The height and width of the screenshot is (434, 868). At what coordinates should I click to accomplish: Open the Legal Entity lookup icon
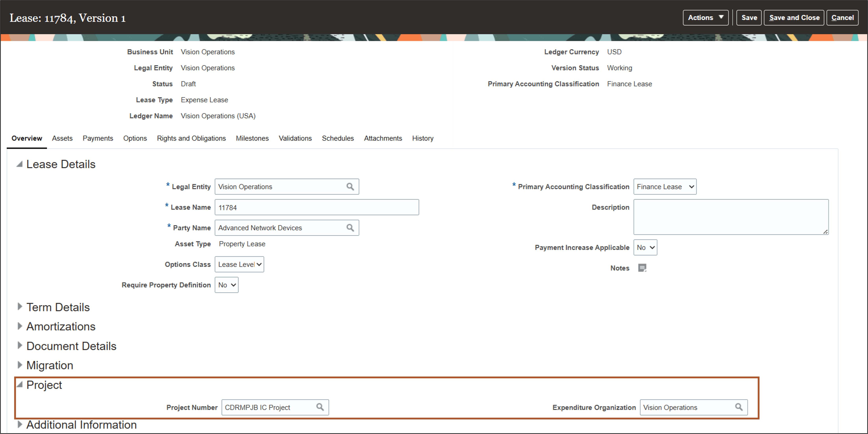click(x=351, y=187)
